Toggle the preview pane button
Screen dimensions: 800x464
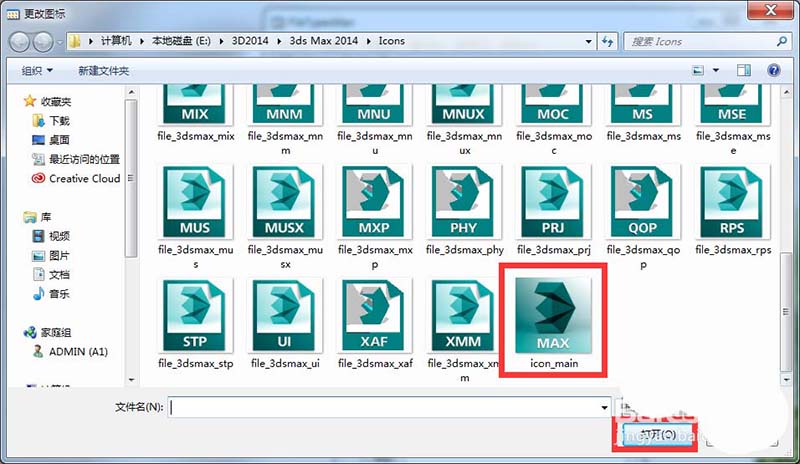(x=744, y=70)
